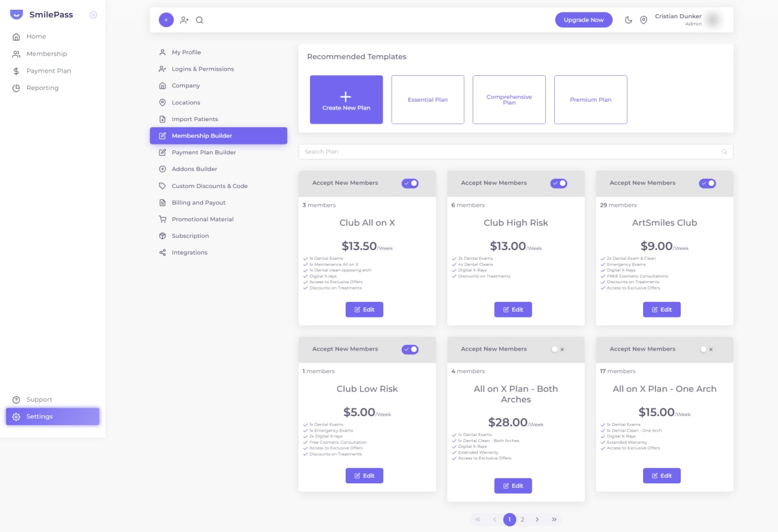The image size is (778, 532).
Task: Click Create New Plan tile
Action: pyautogui.click(x=346, y=100)
